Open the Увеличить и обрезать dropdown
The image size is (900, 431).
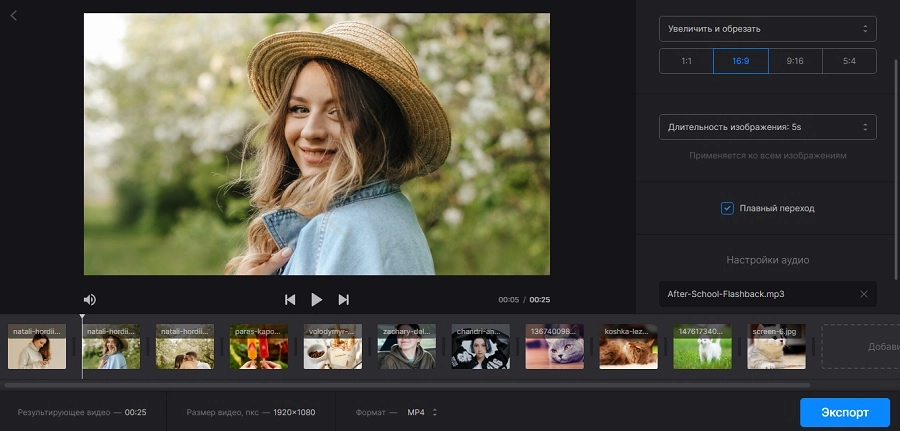(x=767, y=29)
